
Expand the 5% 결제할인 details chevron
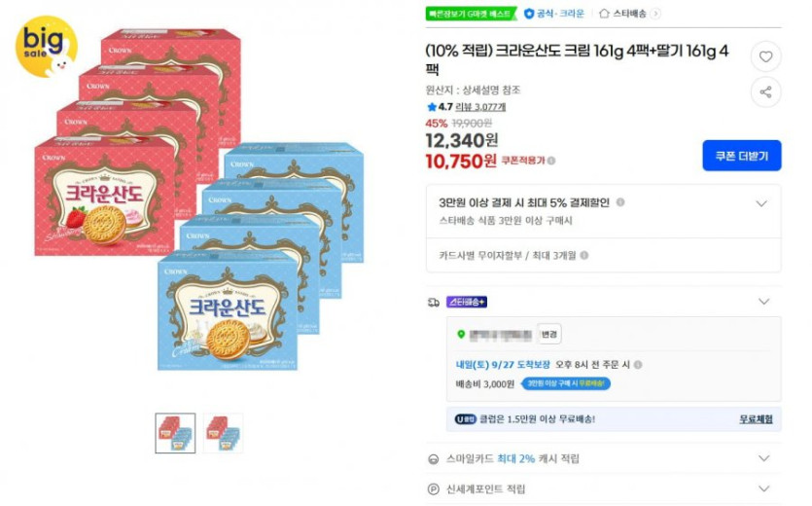[x=761, y=203]
